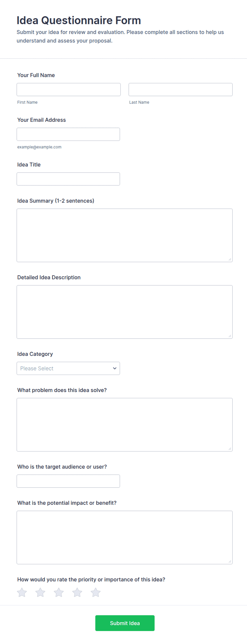Screen dimensions: 247x644
Task: Give the idea five stars
Action: coord(96,592)
